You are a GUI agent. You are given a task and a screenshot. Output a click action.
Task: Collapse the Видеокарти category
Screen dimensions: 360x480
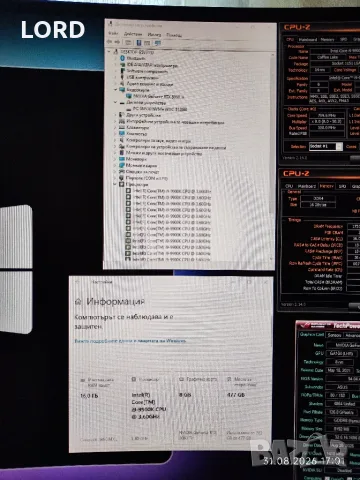coord(115,90)
